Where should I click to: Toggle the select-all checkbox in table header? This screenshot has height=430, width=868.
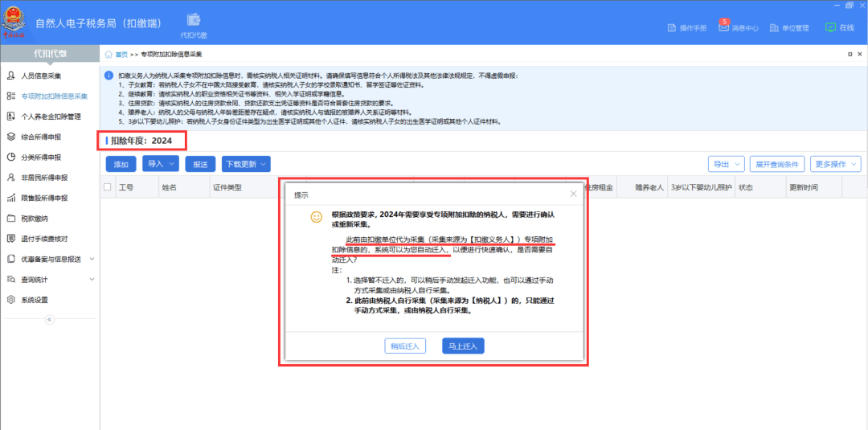pyautogui.click(x=108, y=187)
